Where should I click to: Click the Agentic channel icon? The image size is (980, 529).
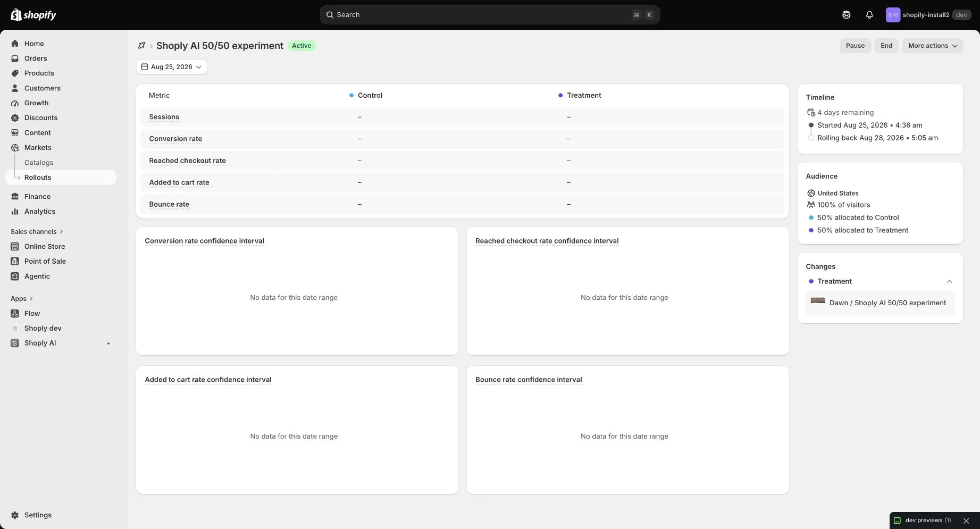coord(15,276)
